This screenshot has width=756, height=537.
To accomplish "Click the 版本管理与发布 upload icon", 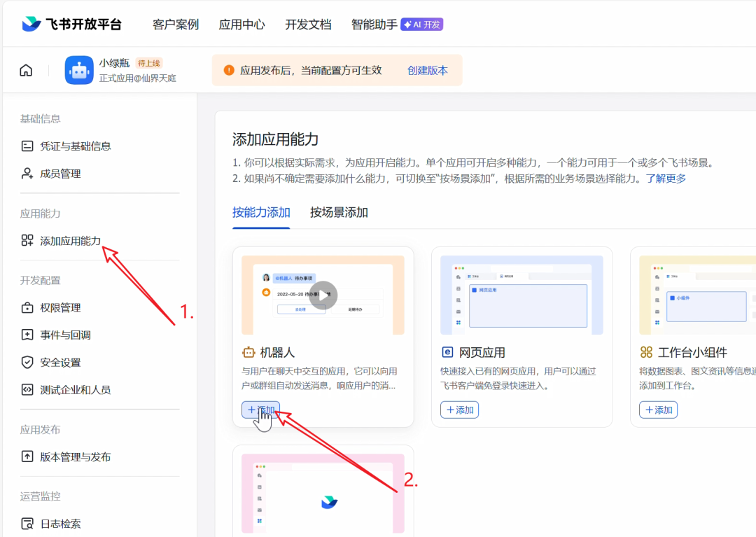I will [x=27, y=456].
